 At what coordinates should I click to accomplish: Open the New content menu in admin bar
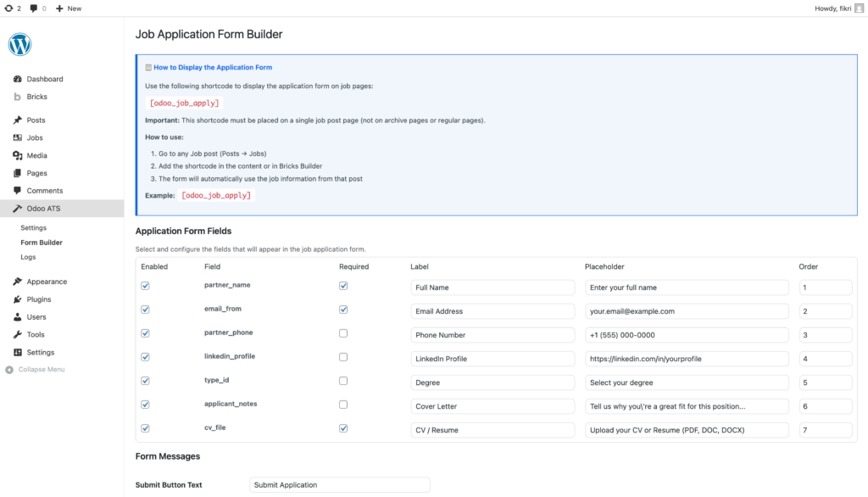(x=69, y=8)
